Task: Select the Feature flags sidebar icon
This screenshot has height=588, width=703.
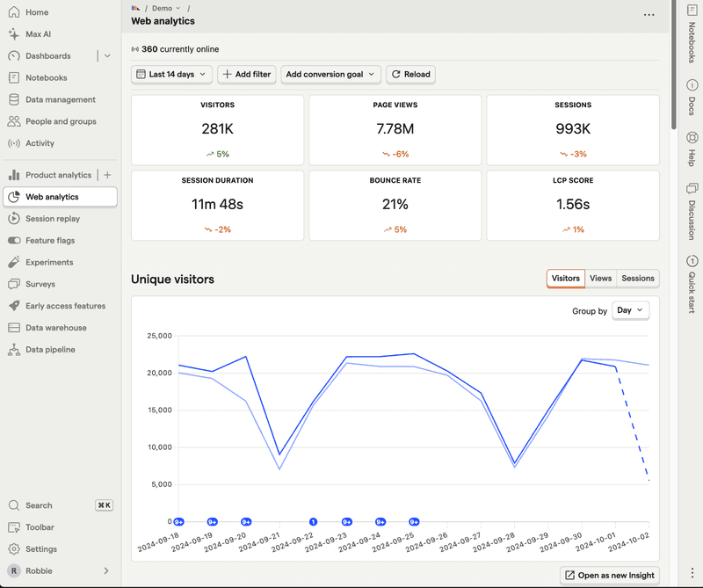Action: pyautogui.click(x=12, y=240)
